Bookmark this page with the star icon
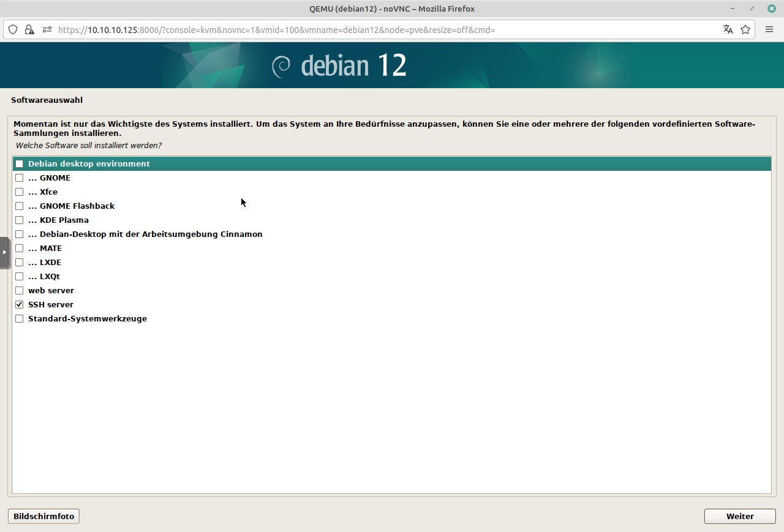This screenshot has width=784, height=532. click(x=745, y=29)
